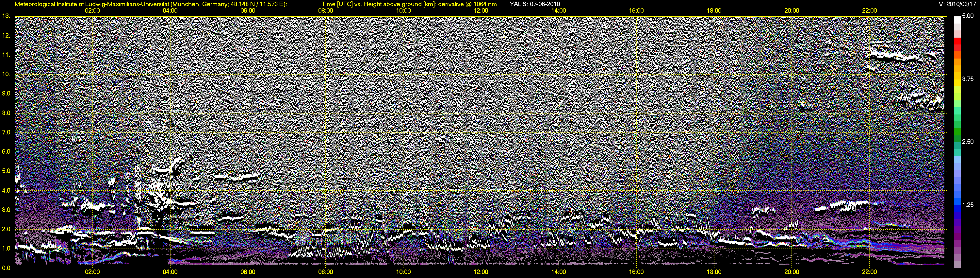The width and height of the screenshot is (980, 278).
Task: Click the 16:00 label on the bottom time axis
Action: click(636, 272)
